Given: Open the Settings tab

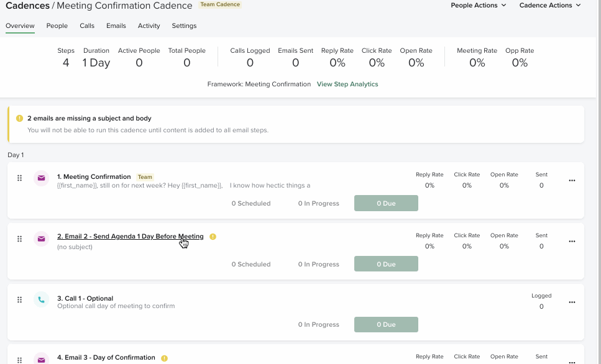Looking at the screenshot, I should [184, 26].
